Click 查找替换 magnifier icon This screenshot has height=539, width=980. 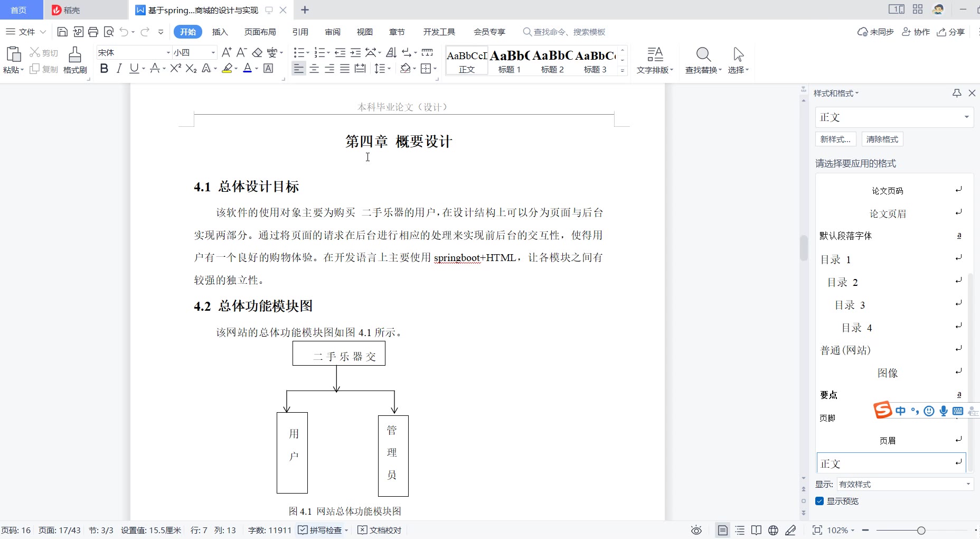click(703, 54)
